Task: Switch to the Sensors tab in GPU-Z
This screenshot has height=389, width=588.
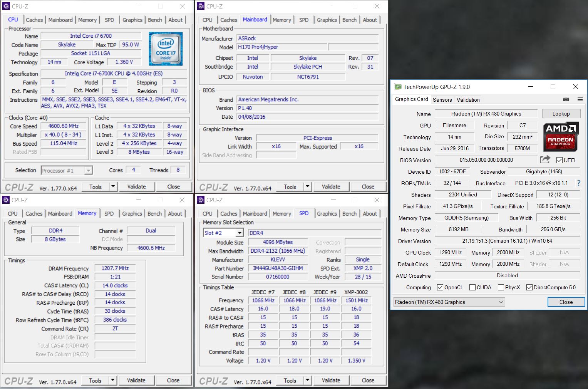Action: [442, 99]
